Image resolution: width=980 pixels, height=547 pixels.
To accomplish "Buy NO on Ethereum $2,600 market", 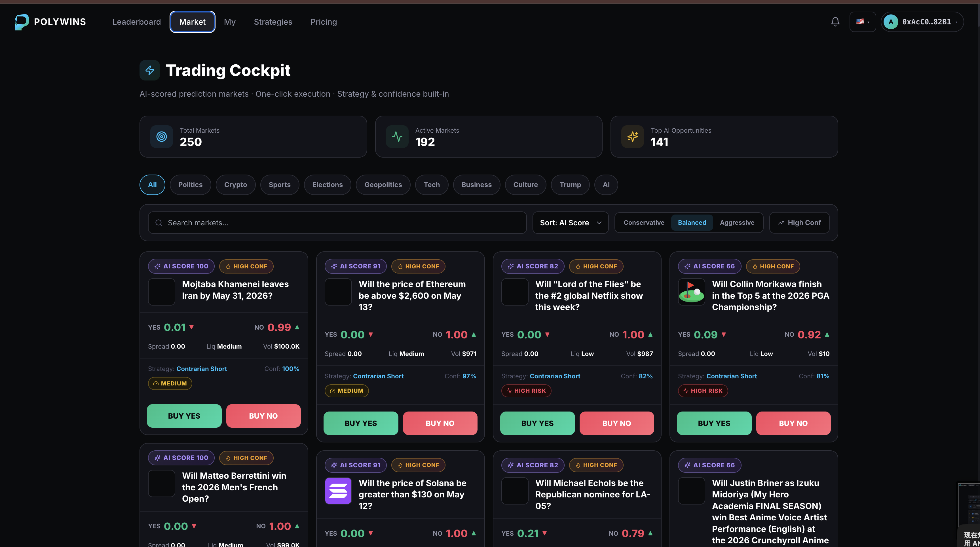I will tap(440, 423).
